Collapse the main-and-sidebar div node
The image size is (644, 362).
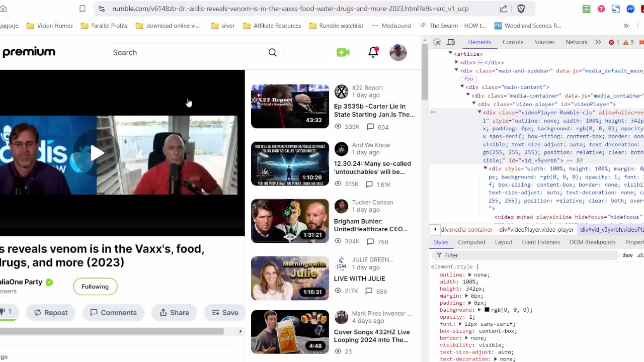[x=456, y=71]
